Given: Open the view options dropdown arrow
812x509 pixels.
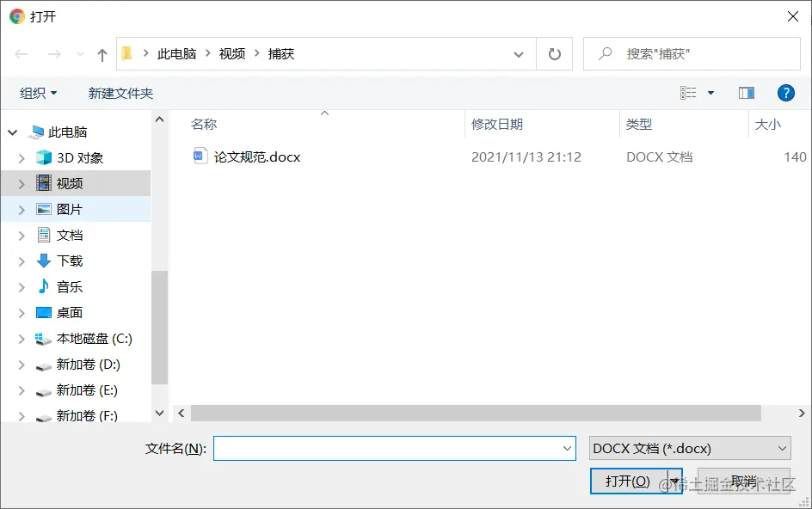Looking at the screenshot, I should pos(711,93).
